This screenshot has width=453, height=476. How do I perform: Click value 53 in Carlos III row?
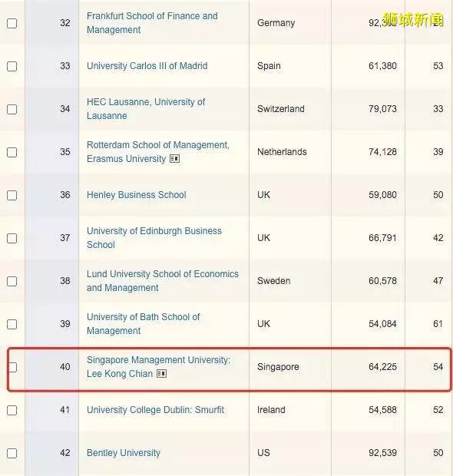438,66
